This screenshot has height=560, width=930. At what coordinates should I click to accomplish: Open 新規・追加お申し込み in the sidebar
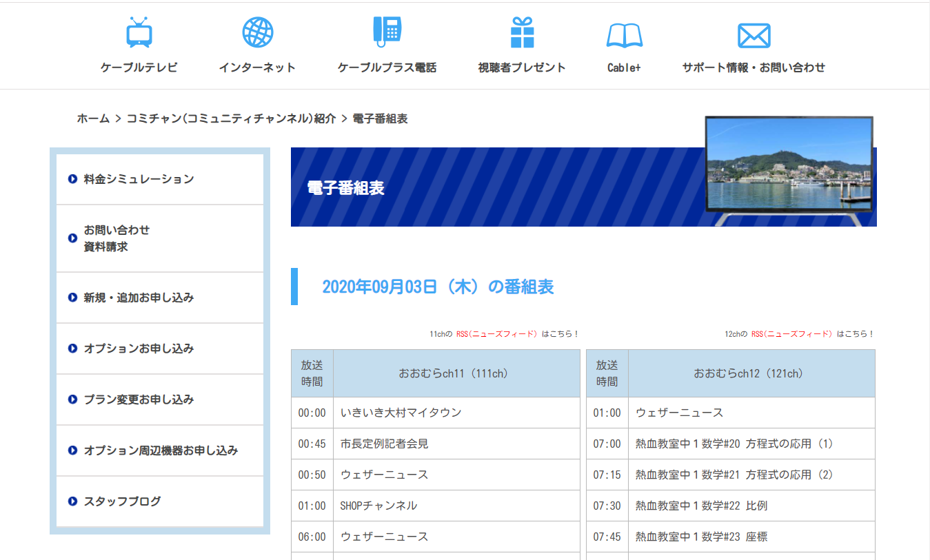pyautogui.click(x=160, y=298)
